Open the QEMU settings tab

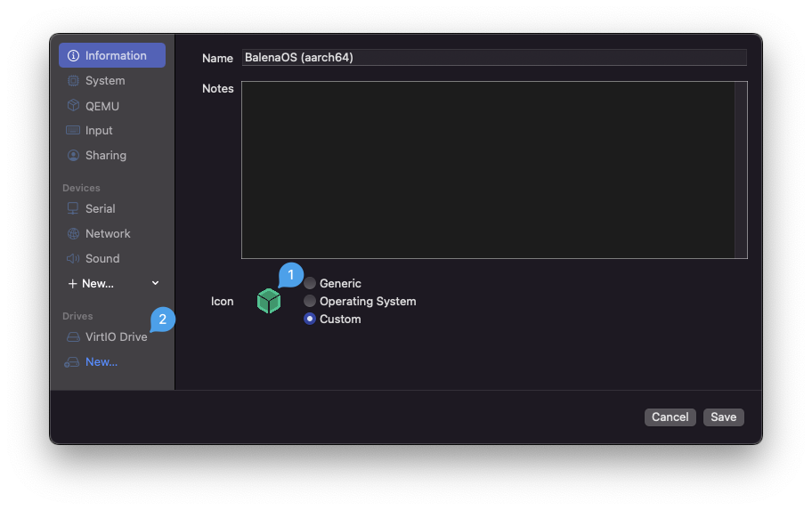click(x=112, y=106)
